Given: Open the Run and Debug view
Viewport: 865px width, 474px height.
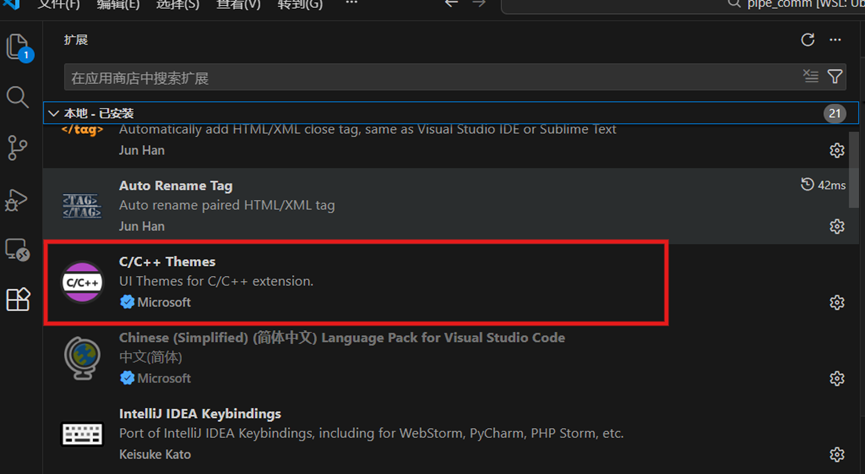Looking at the screenshot, I should tap(16, 200).
